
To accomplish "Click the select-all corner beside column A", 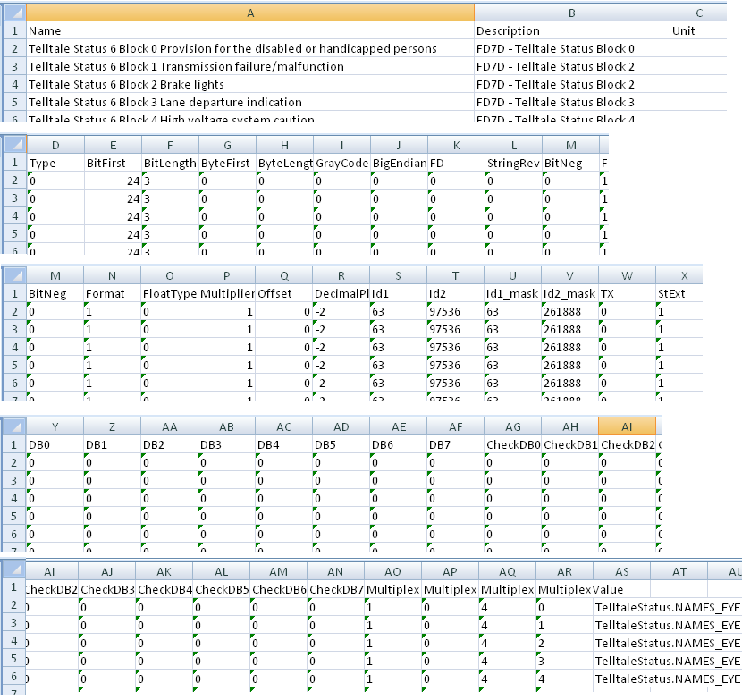I will tap(14, 13).
